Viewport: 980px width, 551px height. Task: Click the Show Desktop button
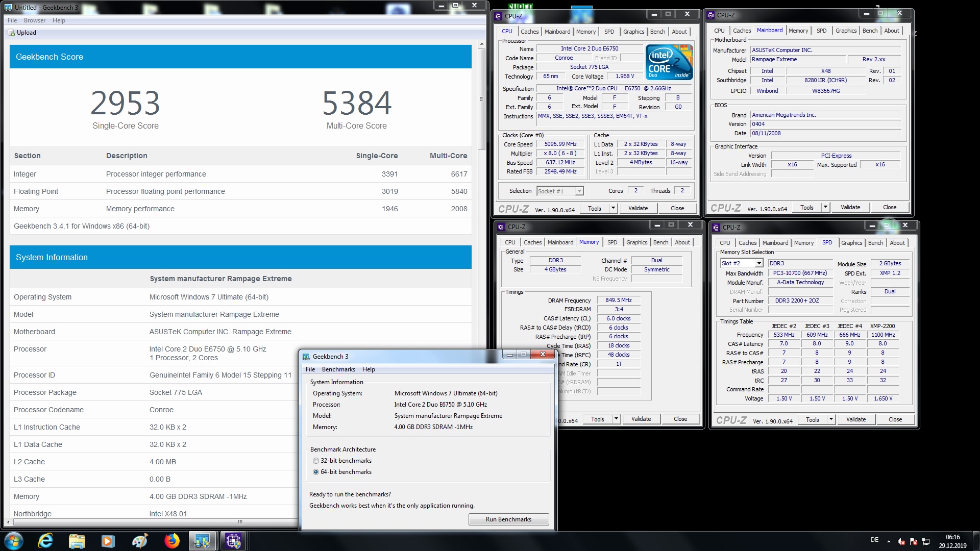point(976,541)
